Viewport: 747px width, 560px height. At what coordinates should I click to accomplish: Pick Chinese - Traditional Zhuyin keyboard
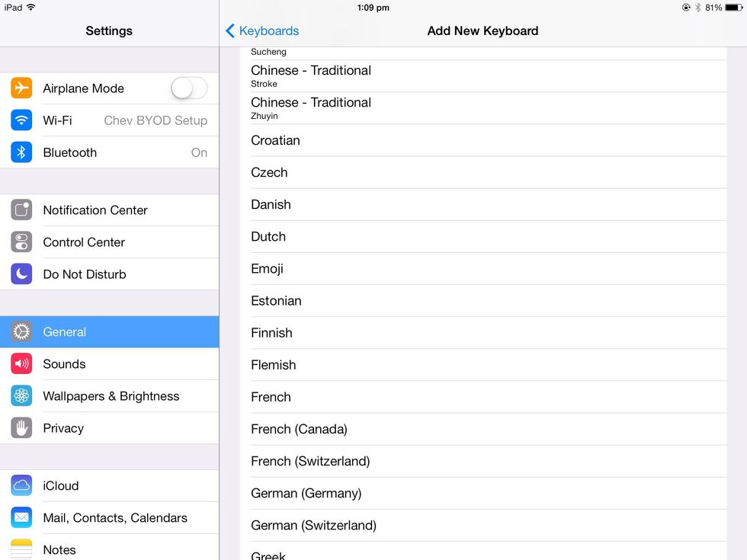click(x=488, y=108)
